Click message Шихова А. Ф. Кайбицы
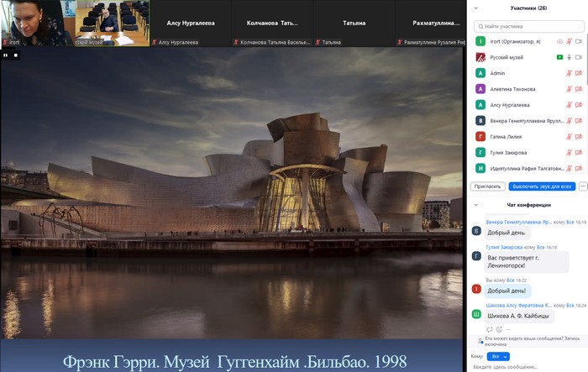The height and width of the screenshot is (372, 588). [518, 316]
